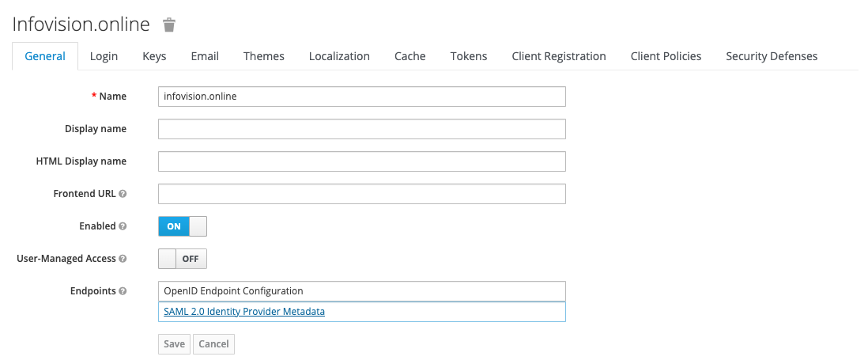Screen dimensions: 868x364
Task: Open the SAML 2.0 Identity Provider Metadata link
Action: pos(244,312)
